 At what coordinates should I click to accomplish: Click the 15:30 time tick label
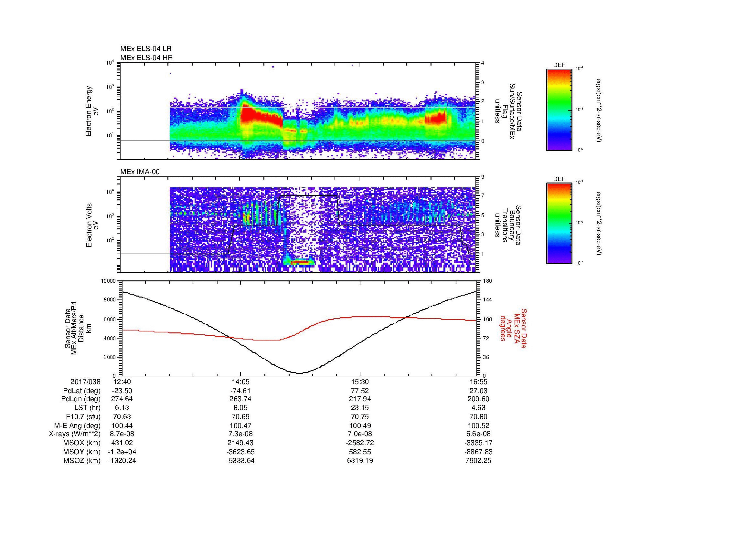click(x=360, y=382)
